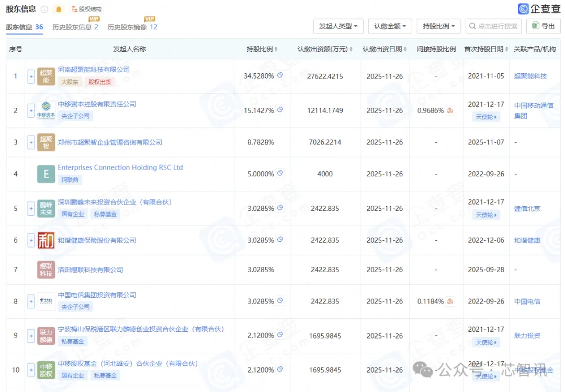Click the 中移资本 shareholder logo

pyautogui.click(x=46, y=110)
